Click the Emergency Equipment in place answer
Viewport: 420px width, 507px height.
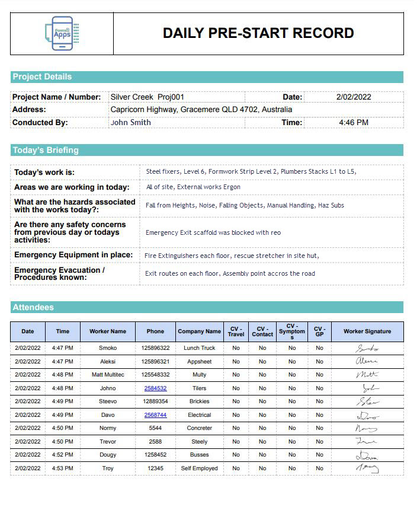click(x=232, y=256)
